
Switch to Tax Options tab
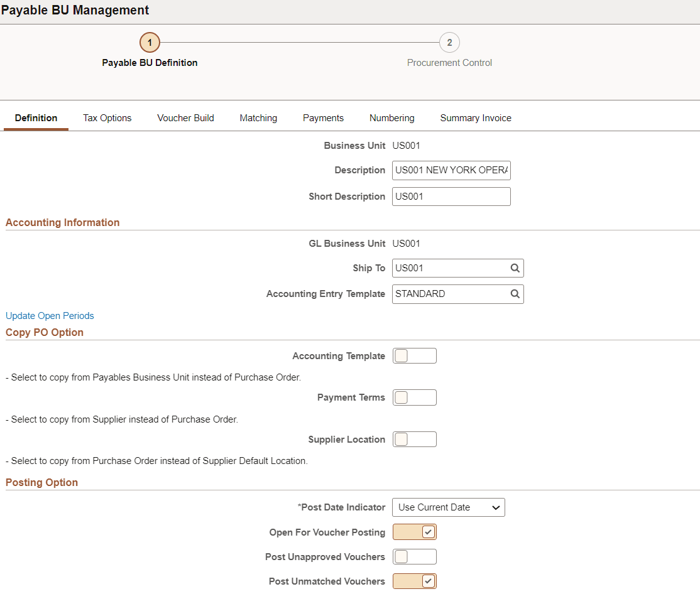coord(107,118)
